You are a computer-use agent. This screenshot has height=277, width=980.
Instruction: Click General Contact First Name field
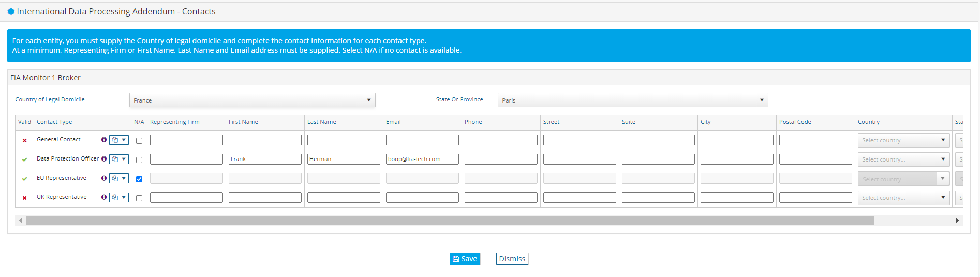(265, 140)
